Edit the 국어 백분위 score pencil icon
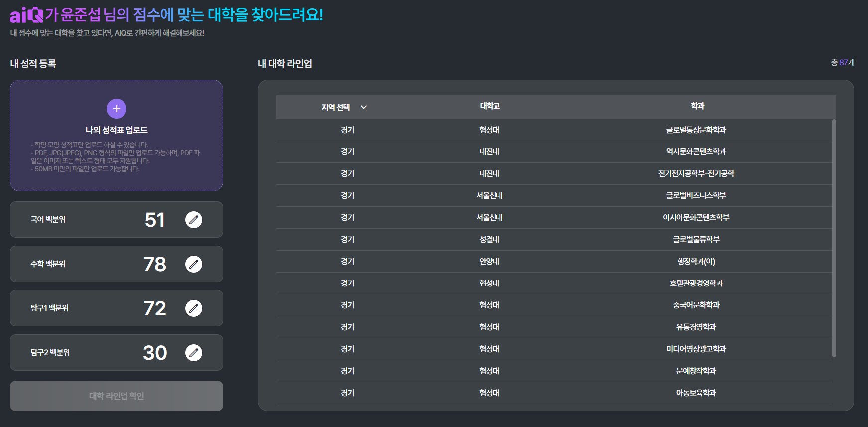This screenshot has width=868, height=427. point(194,220)
